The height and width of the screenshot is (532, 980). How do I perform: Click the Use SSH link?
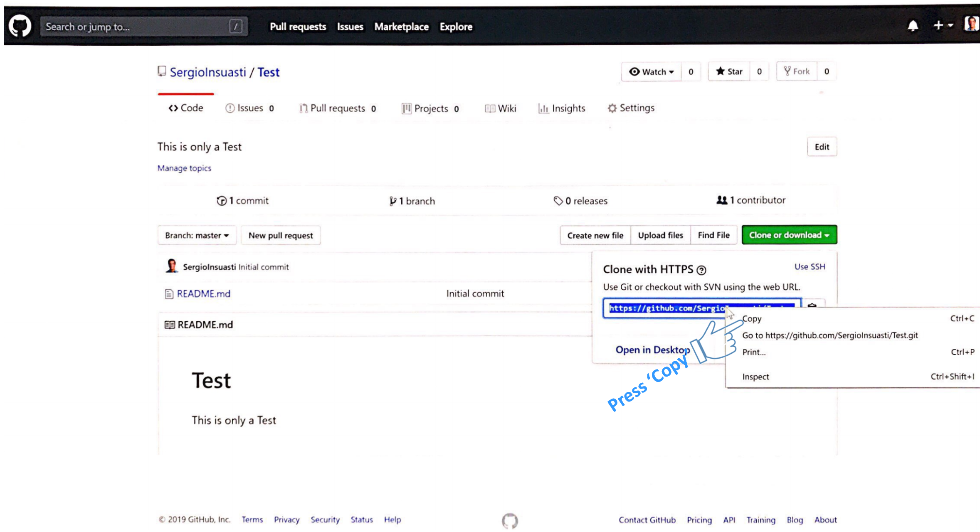pos(810,266)
